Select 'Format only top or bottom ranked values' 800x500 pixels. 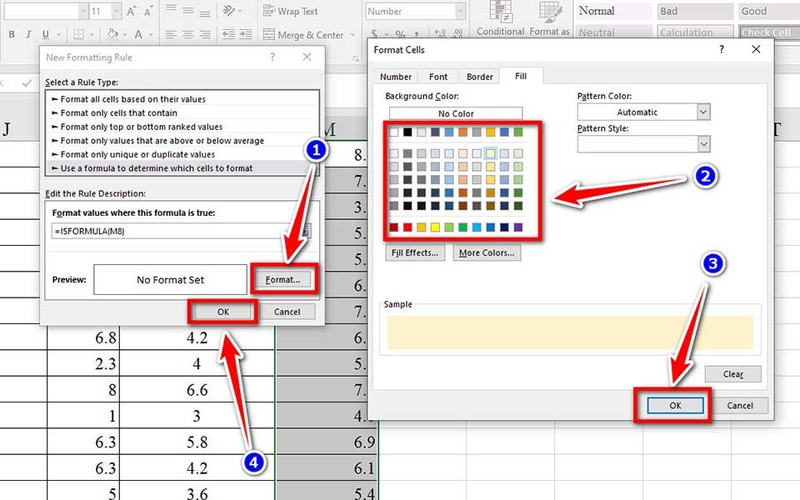tap(182, 127)
